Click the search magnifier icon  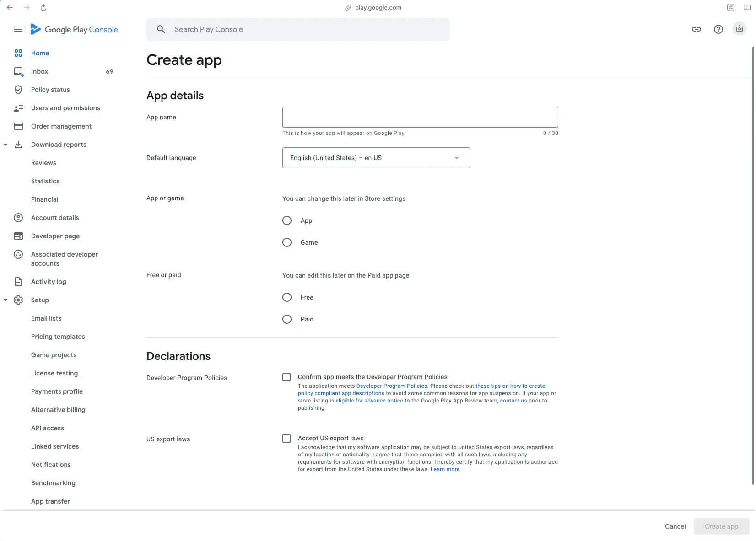point(161,29)
